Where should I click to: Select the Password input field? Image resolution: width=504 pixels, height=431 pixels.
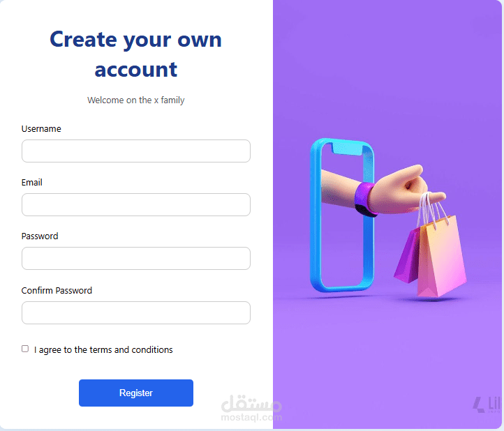(x=136, y=258)
